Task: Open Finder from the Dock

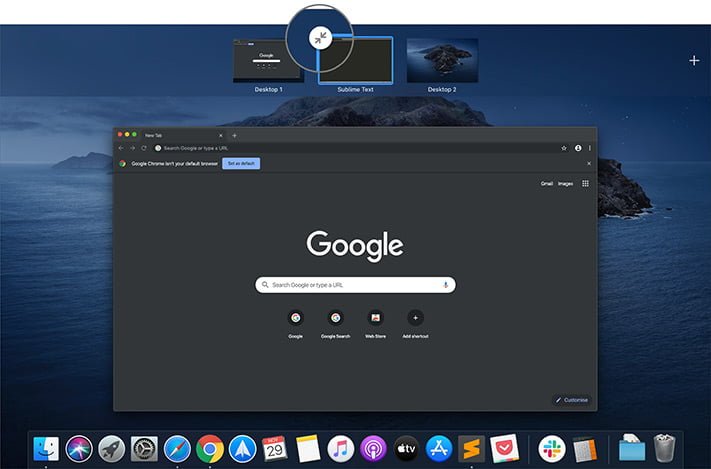Action: pyautogui.click(x=46, y=449)
